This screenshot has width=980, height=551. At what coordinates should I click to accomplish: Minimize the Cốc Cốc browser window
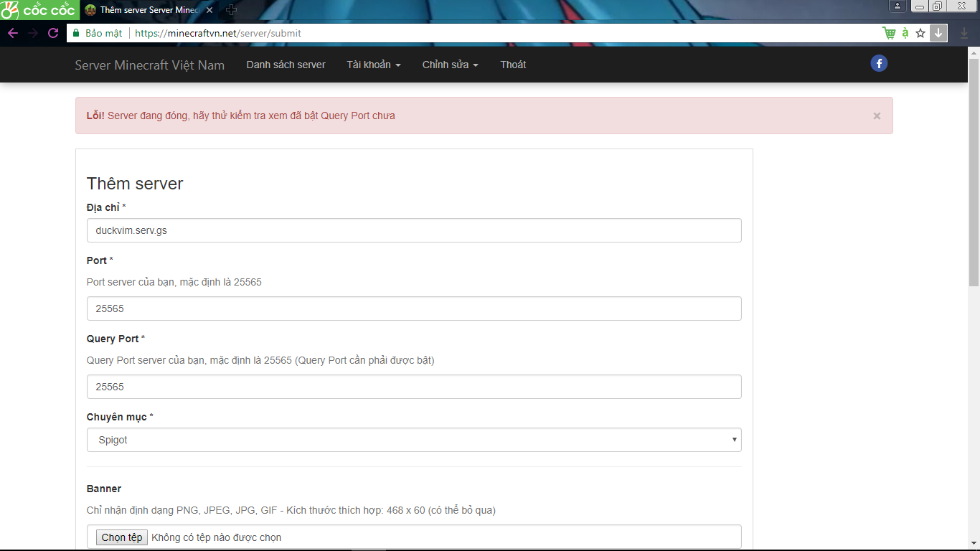(920, 6)
